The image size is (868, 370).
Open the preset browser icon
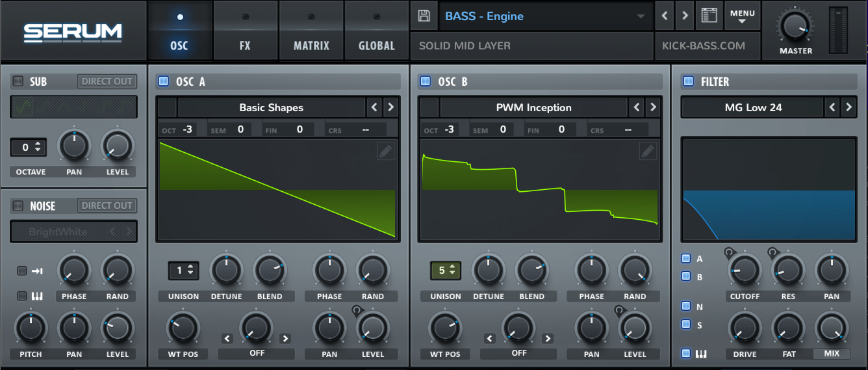tap(709, 16)
